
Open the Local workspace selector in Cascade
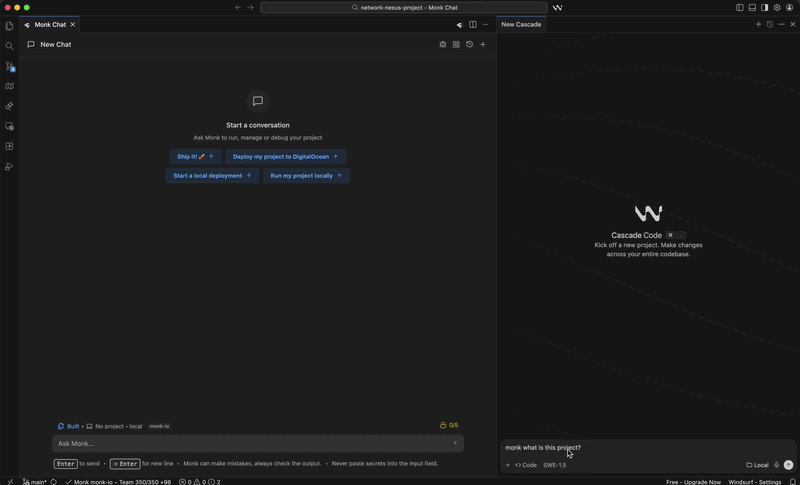pyautogui.click(x=758, y=465)
